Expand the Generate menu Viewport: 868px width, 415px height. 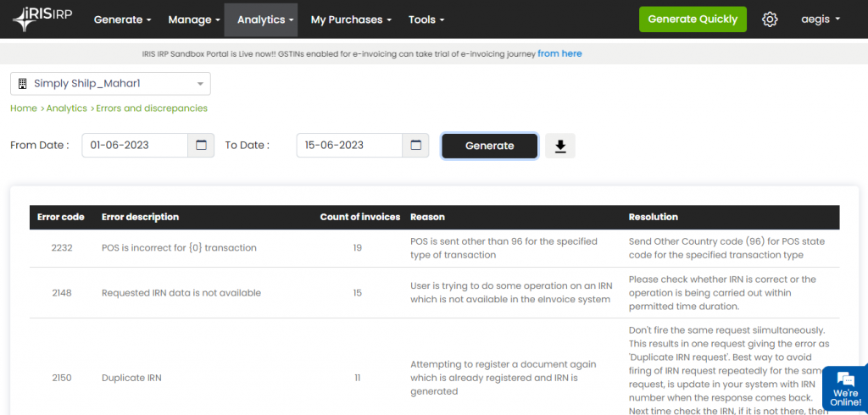point(122,19)
